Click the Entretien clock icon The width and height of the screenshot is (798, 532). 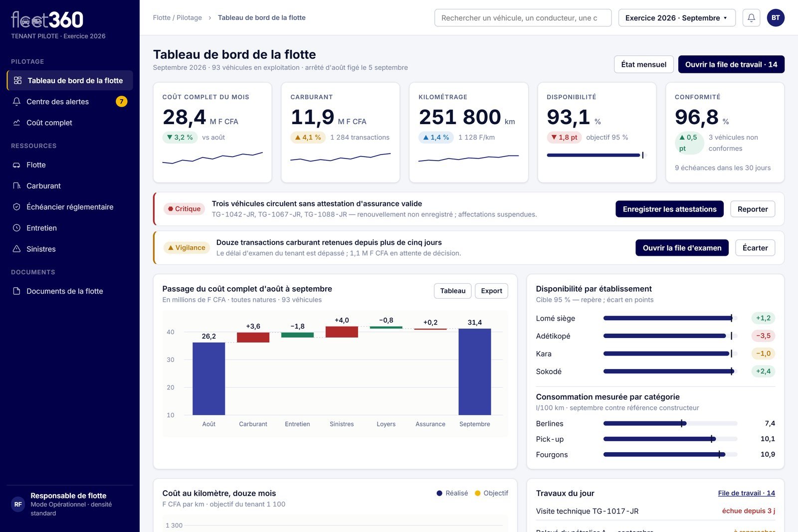[16, 228]
